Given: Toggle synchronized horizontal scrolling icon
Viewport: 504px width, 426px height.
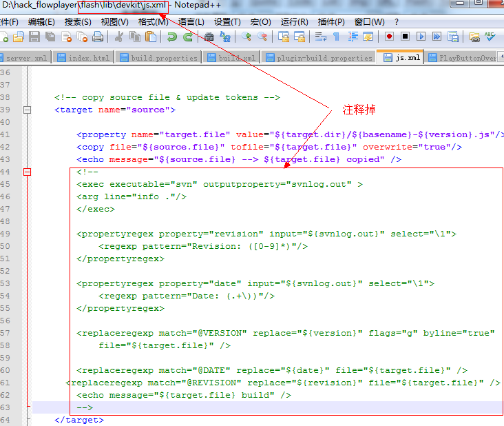Looking at the screenshot, I should click(x=300, y=37).
